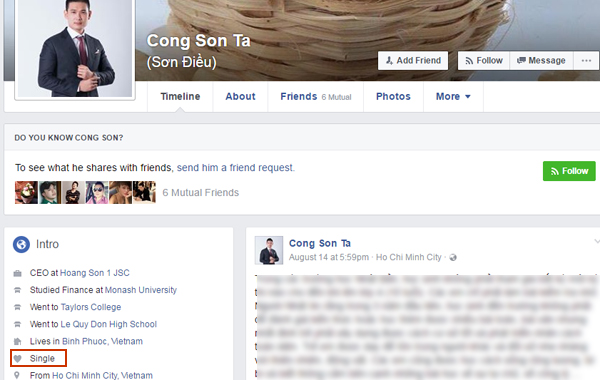600x380 pixels.
Task: Click the first mutual friend thumbnail
Action: 26,192
